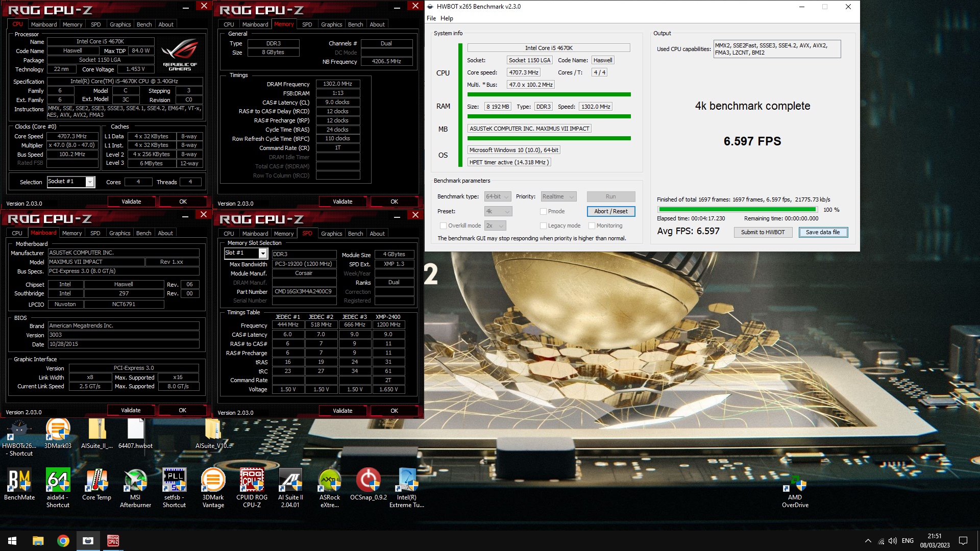Switch to SPD tab in Memory CPU-Z window
Screen dimensions: 980x551
307,24
